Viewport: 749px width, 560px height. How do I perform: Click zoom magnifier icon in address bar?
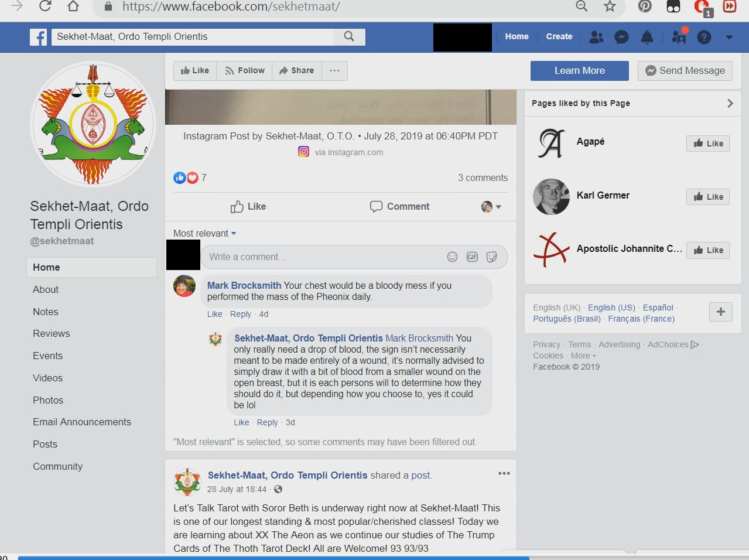point(582,6)
